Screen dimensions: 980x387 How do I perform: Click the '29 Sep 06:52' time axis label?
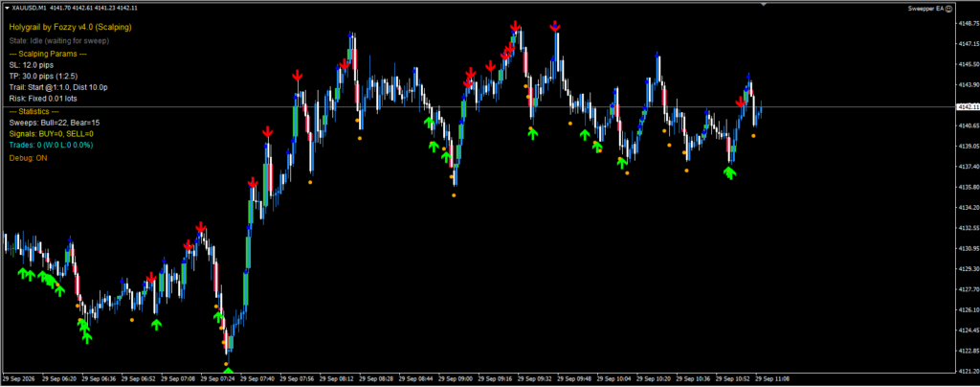(138, 379)
